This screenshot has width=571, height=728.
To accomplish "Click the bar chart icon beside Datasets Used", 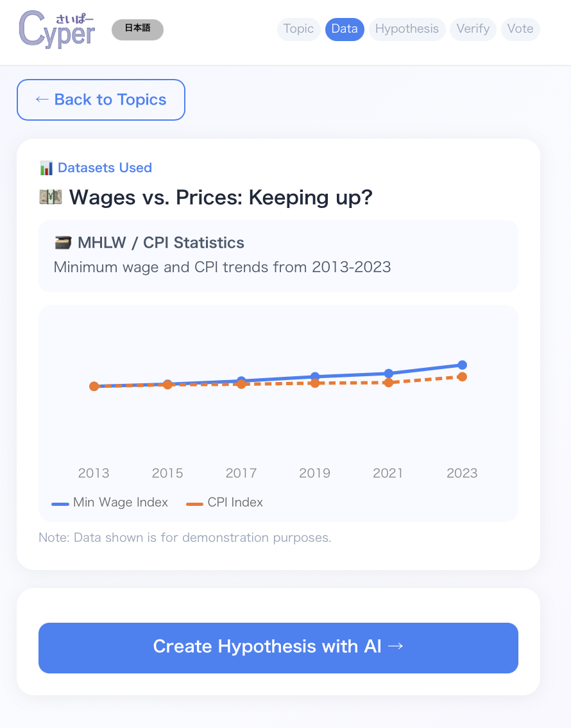I will click(x=46, y=168).
